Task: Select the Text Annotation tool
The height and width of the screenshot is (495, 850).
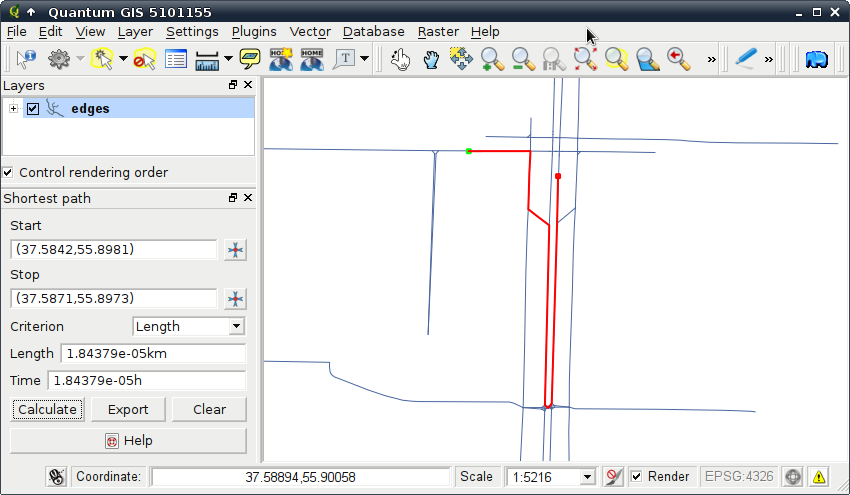Action: [x=345, y=59]
